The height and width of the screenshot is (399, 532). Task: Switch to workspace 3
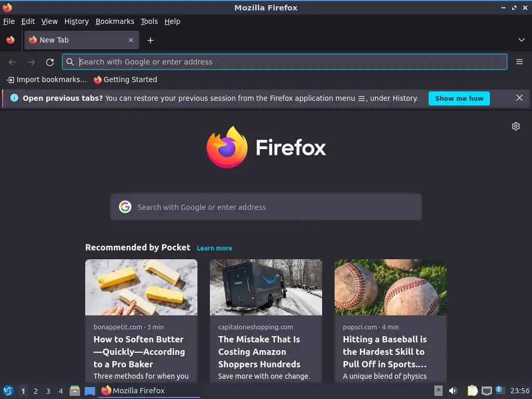tap(48, 391)
